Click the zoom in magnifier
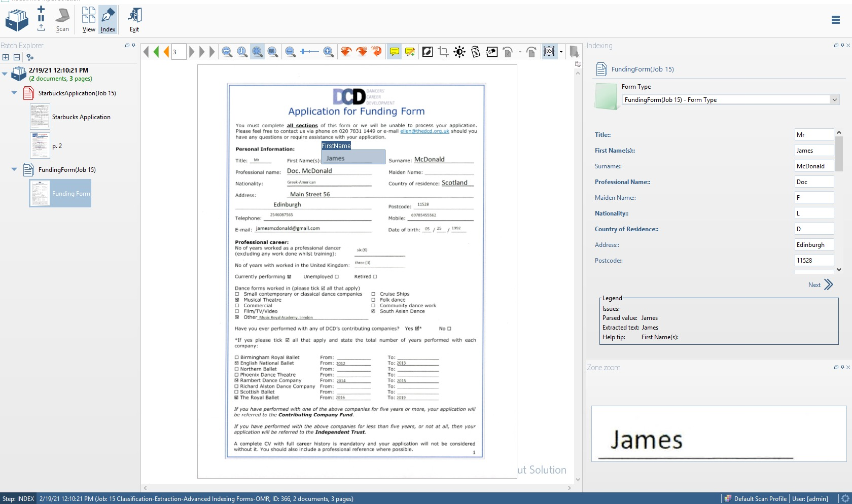Image resolution: width=852 pixels, height=504 pixels. [329, 51]
